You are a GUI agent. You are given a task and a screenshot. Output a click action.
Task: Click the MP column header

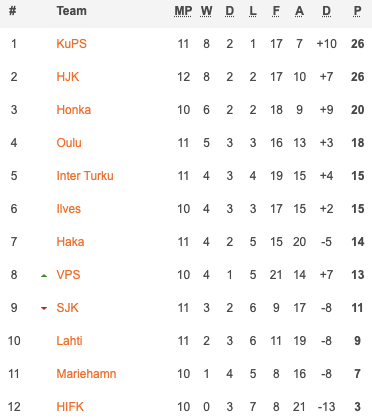click(183, 11)
